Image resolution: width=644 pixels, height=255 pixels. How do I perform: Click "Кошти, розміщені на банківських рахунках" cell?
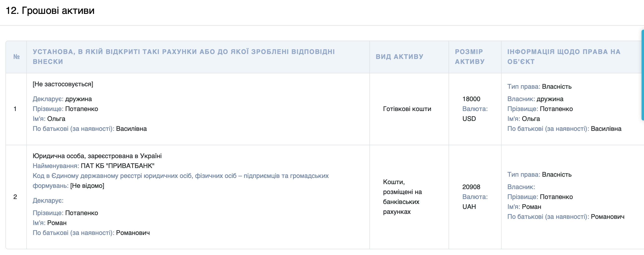(x=402, y=197)
